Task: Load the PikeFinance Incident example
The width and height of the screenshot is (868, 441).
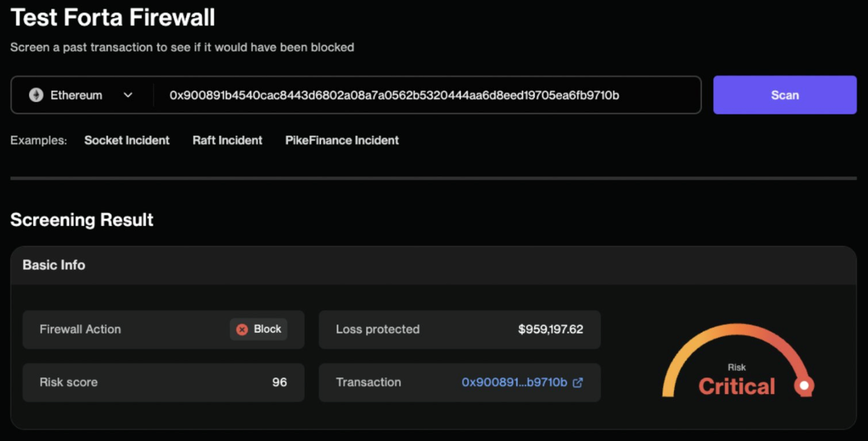Action: click(x=342, y=140)
